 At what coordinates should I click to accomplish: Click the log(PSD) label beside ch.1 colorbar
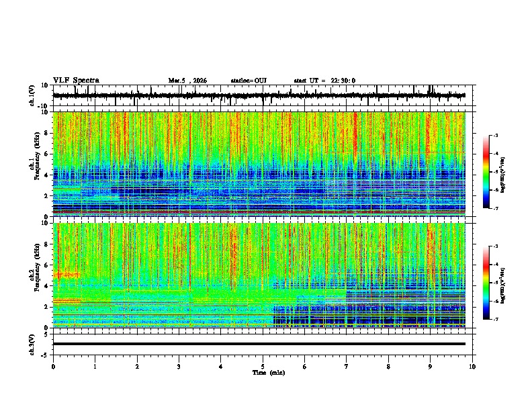coord(502,175)
